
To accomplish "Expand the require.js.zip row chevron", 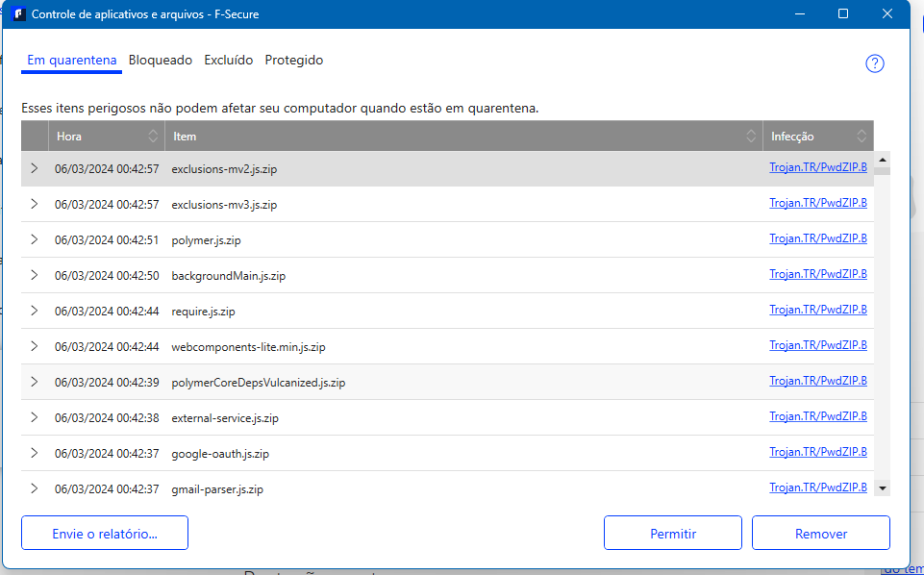I will [35, 311].
